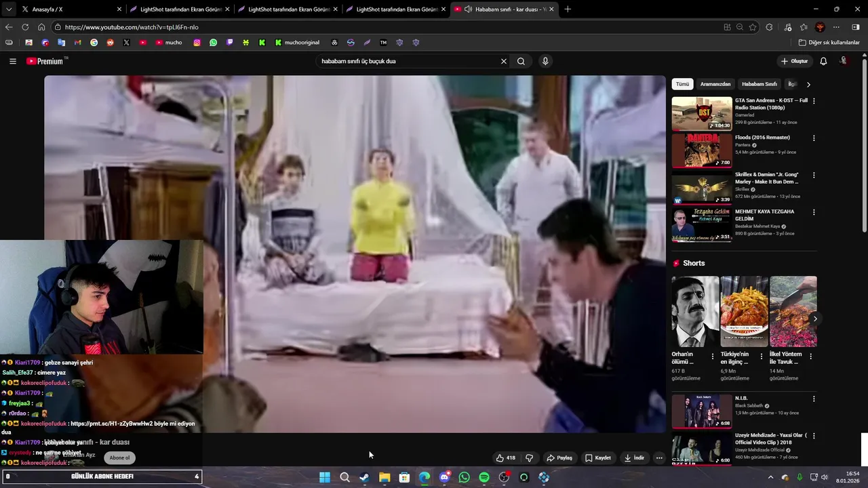
Task: Click the browser back arrow
Action: (9, 27)
